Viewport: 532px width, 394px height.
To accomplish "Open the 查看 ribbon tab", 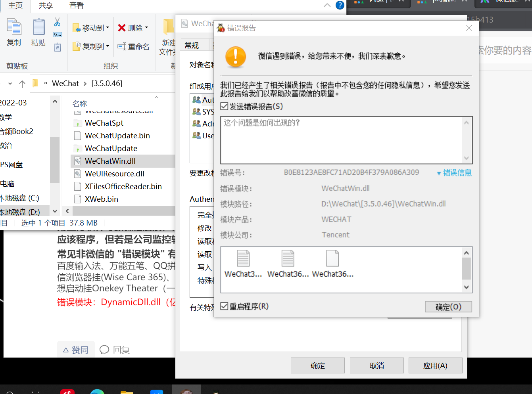I will [77, 6].
